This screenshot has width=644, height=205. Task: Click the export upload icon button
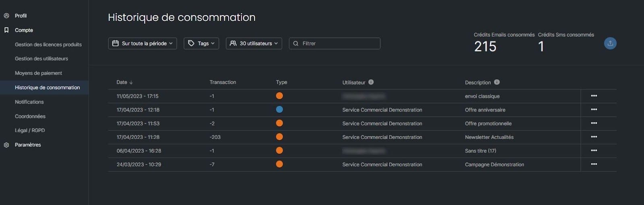click(x=610, y=43)
